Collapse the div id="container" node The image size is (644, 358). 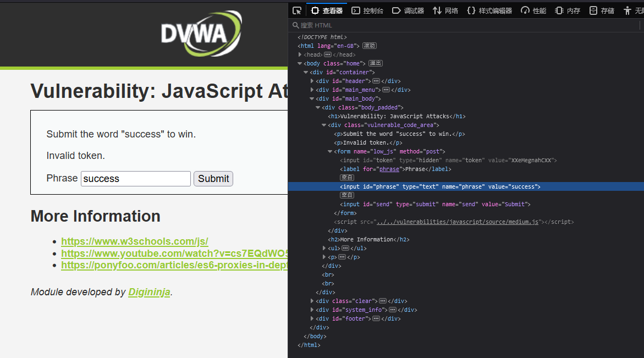(305, 72)
